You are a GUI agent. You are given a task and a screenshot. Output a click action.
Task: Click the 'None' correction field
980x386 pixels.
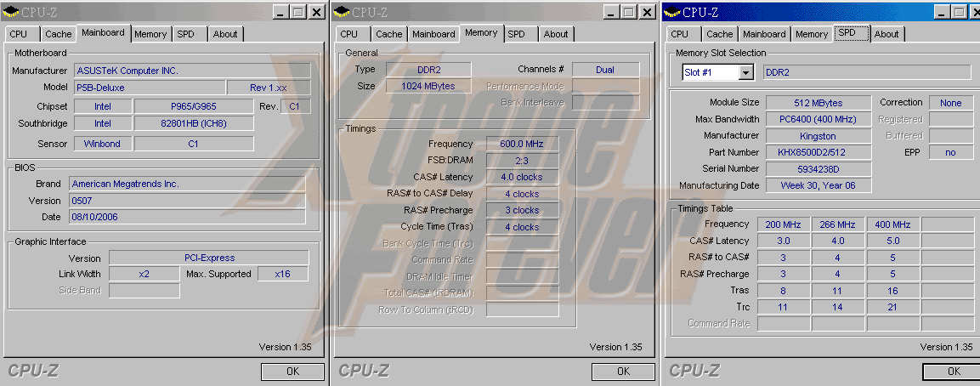(x=950, y=103)
